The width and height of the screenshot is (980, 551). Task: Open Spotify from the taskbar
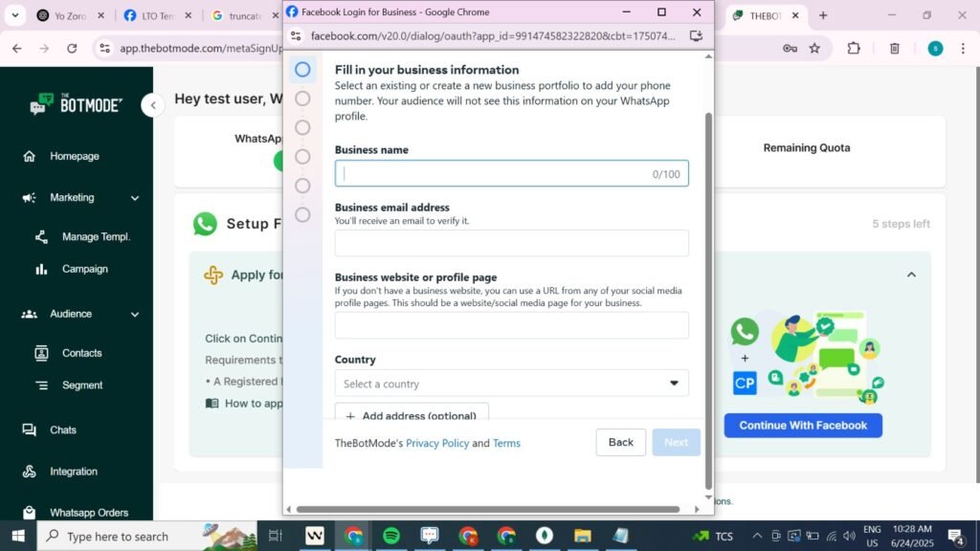pos(391,536)
